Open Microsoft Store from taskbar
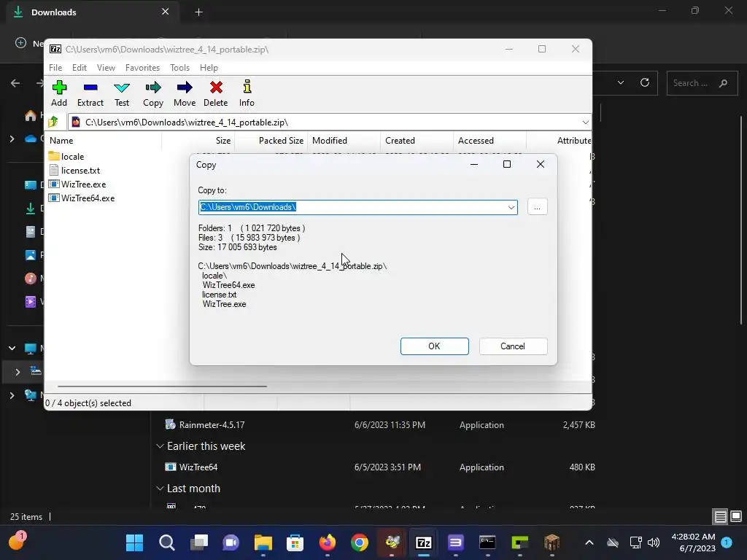 point(295,542)
